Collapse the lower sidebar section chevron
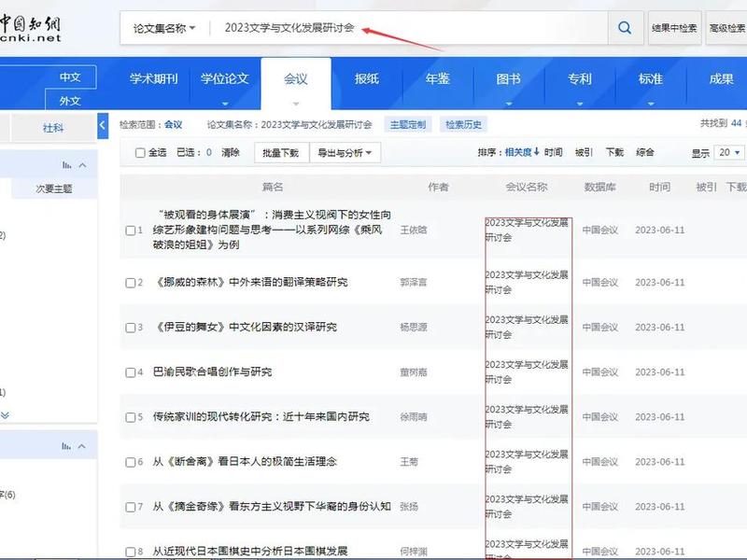This screenshot has height=560, width=747. [x=82, y=446]
